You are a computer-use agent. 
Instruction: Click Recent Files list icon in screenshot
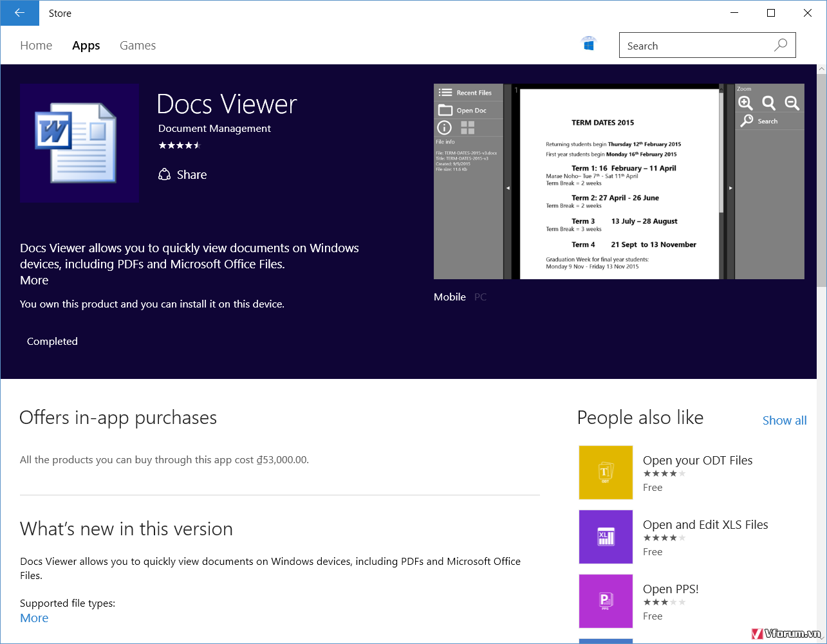(x=445, y=93)
